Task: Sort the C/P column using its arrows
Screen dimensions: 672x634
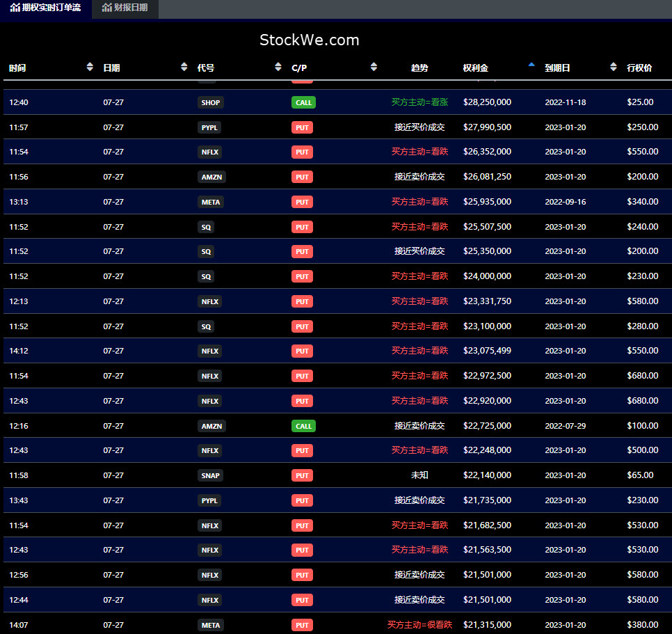Action: coord(374,67)
